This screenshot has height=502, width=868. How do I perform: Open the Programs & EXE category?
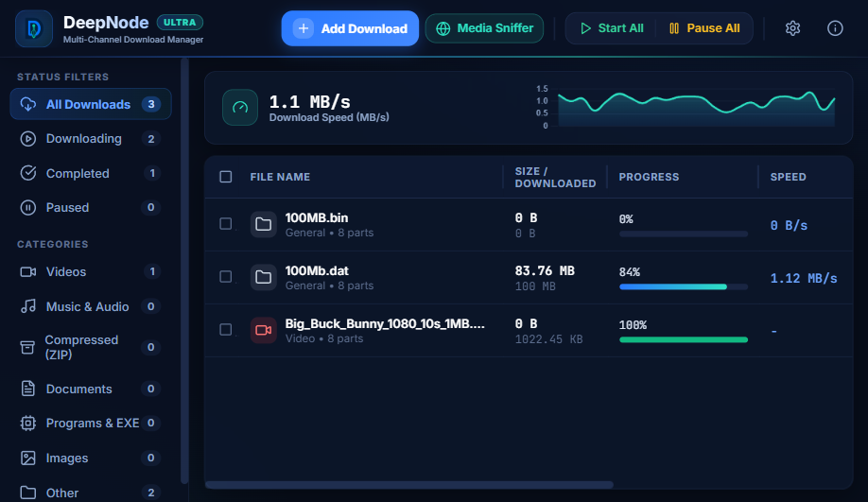[91, 423]
